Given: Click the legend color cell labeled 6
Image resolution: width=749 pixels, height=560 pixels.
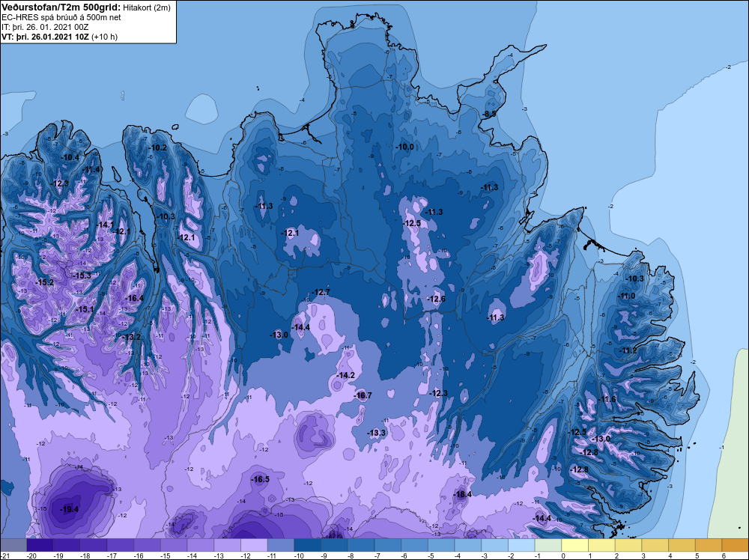Looking at the screenshot, I should pyautogui.click(x=736, y=545).
